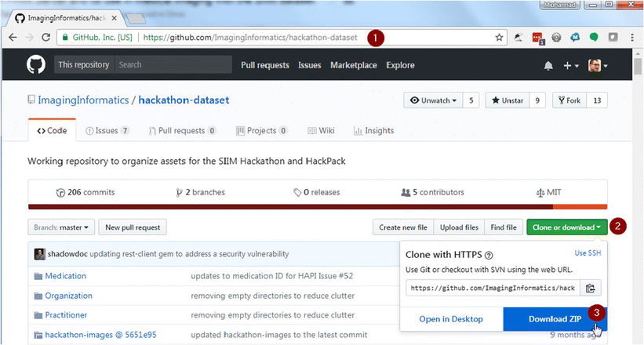Click the GitHub search field
Image resolution: width=644 pixels, height=345 pixels.
point(173,65)
